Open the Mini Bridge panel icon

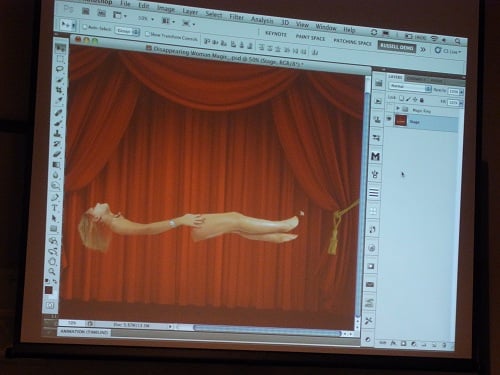(375, 156)
